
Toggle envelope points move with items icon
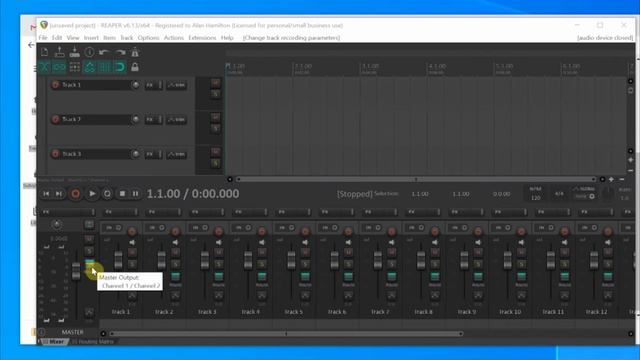tap(89, 67)
